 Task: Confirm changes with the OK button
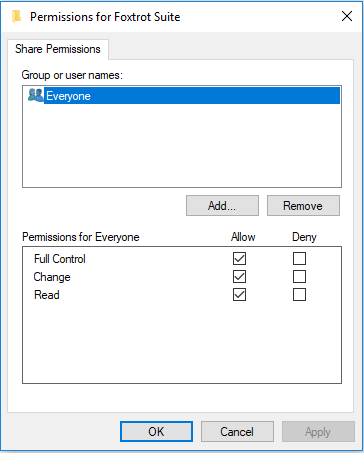[156, 432]
